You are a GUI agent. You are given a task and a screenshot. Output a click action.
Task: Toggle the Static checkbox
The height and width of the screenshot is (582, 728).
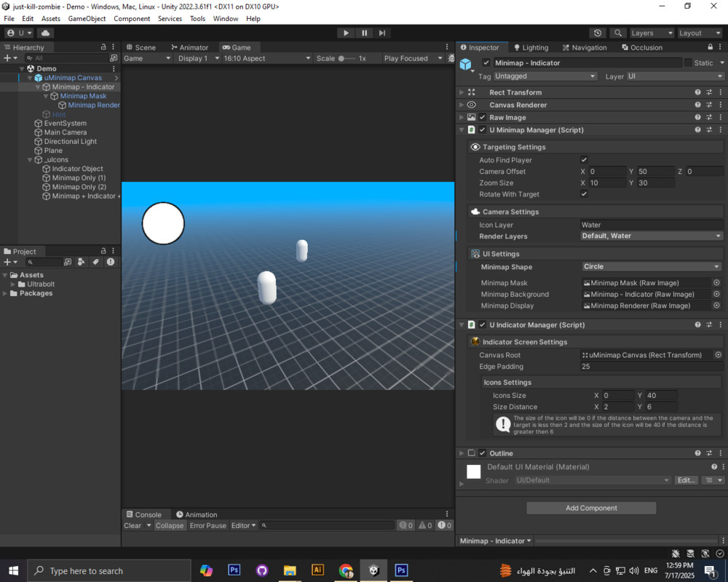[688, 63]
